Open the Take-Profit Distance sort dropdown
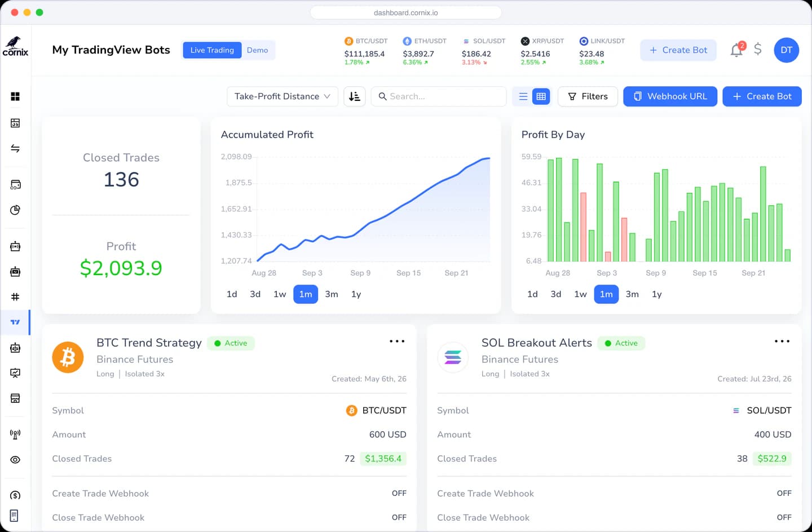Image resolution: width=812 pixels, height=532 pixels. point(283,96)
